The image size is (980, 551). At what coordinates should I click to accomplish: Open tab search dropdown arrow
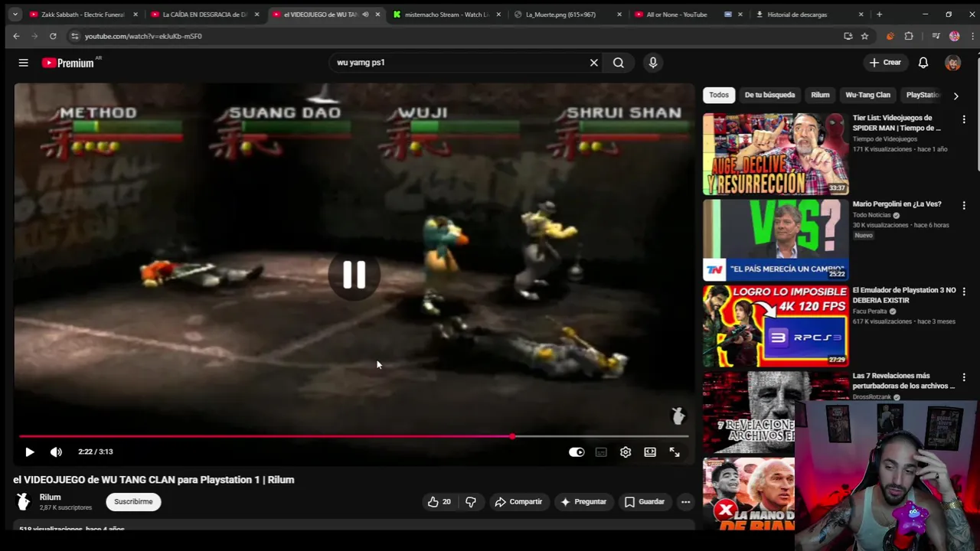15,14
